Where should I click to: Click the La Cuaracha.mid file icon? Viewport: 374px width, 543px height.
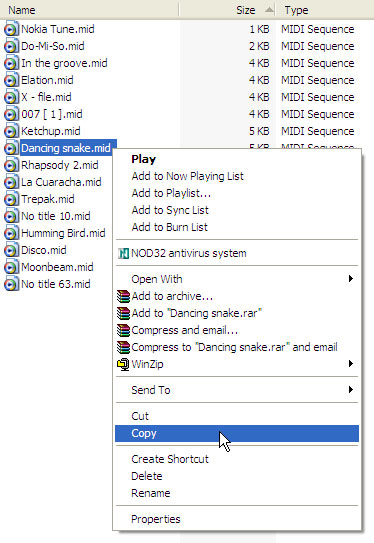(11, 182)
